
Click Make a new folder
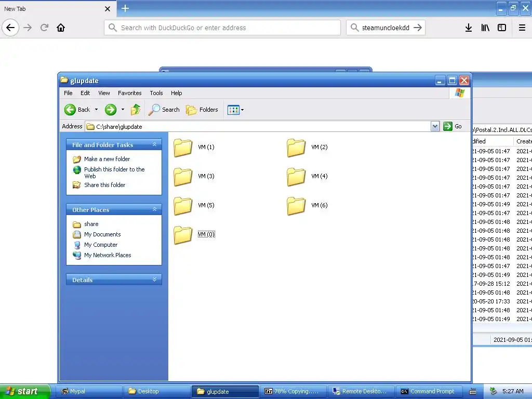click(107, 159)
